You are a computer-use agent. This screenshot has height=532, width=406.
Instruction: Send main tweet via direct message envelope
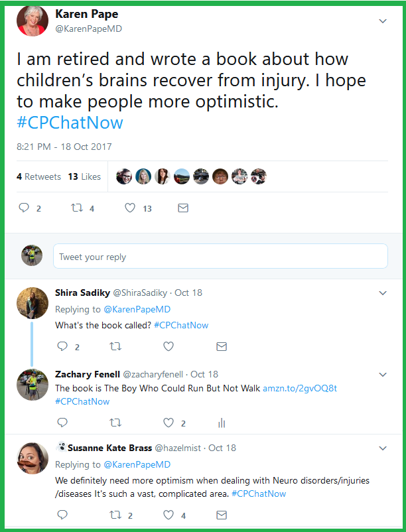pyautogui.click(x=183, y=208)
